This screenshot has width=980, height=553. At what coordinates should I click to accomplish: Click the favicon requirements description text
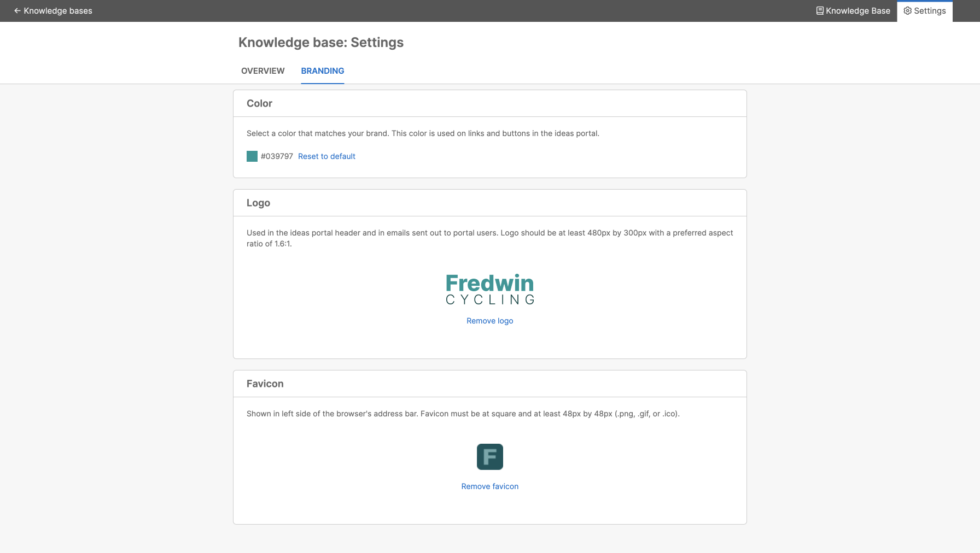point(463,414)
